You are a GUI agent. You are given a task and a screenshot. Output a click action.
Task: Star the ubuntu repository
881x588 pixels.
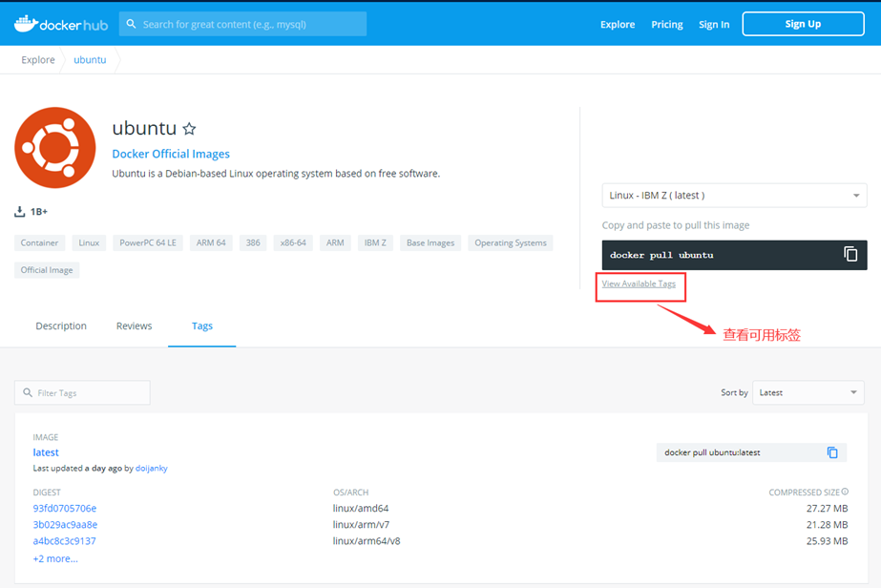click(x=189, y=129)
